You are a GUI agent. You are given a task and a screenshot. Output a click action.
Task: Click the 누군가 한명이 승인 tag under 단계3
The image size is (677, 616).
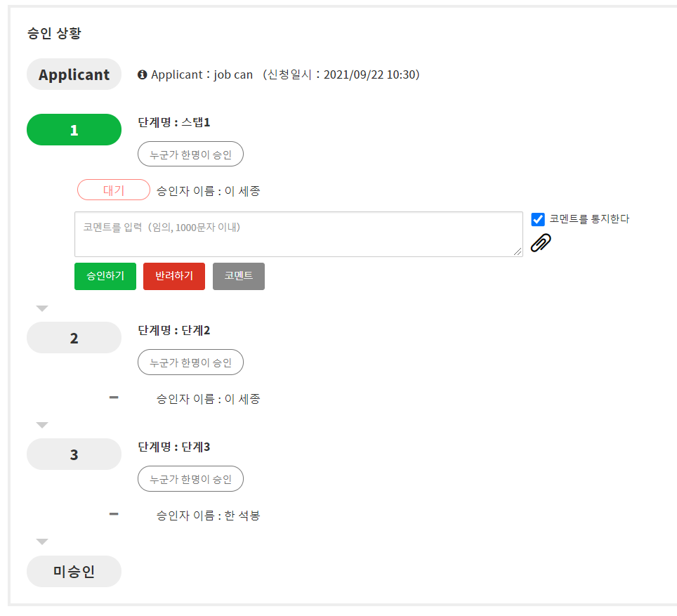pos(190,479)
